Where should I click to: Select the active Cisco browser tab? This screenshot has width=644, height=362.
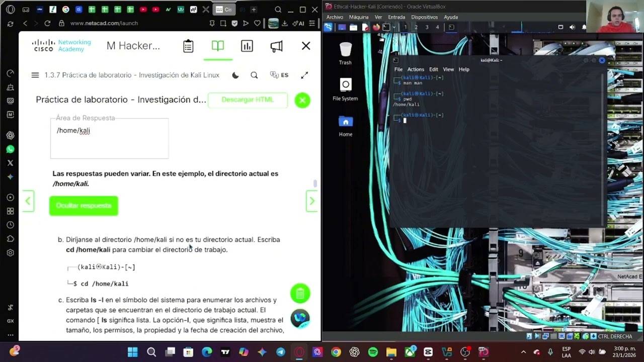(x=224, y=10)
